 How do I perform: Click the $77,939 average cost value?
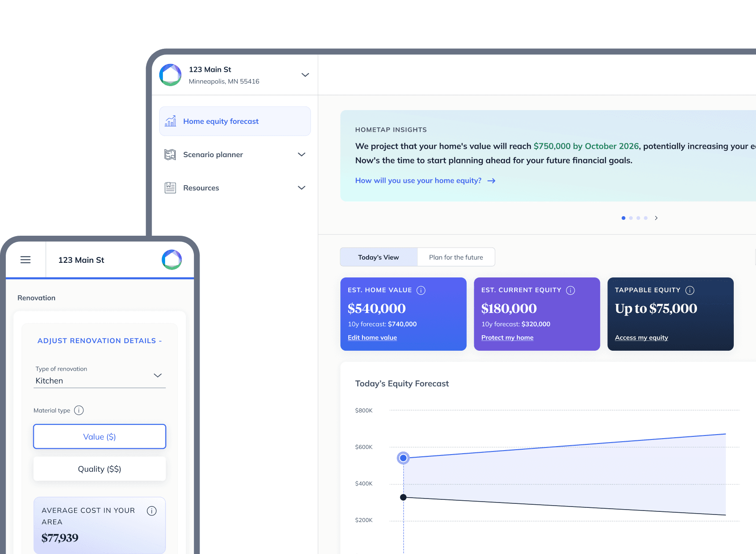pyautogui.click(x=60, y=538)
